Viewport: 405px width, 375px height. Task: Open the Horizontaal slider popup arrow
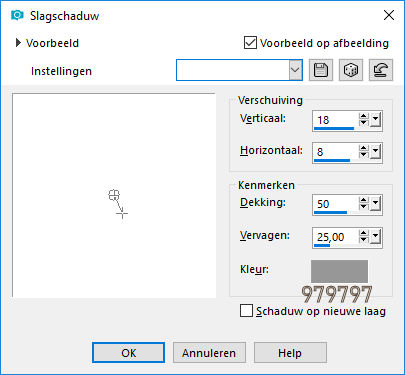(x=375, y=151)
